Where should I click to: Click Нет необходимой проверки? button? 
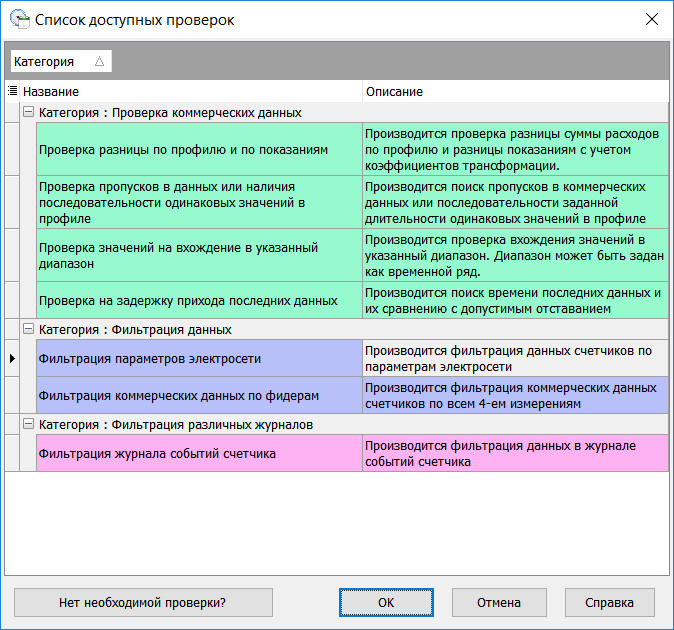[x=143, y=602]
